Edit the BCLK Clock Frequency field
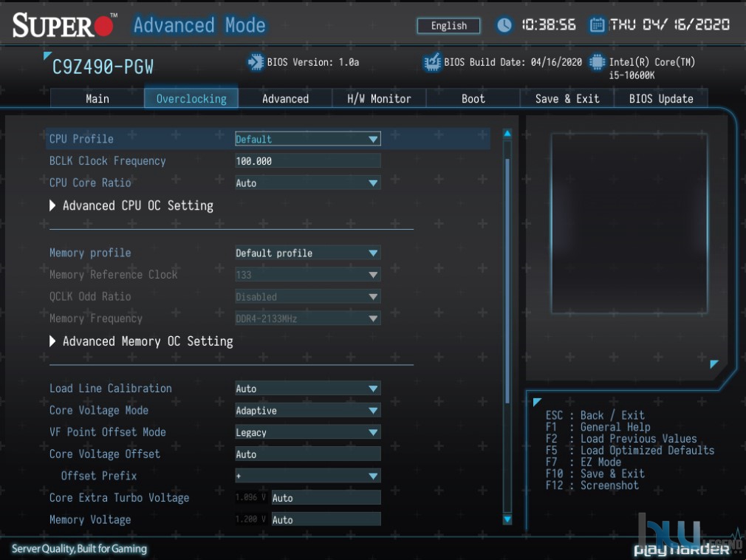Screen dimensions: 746x560 308,161
